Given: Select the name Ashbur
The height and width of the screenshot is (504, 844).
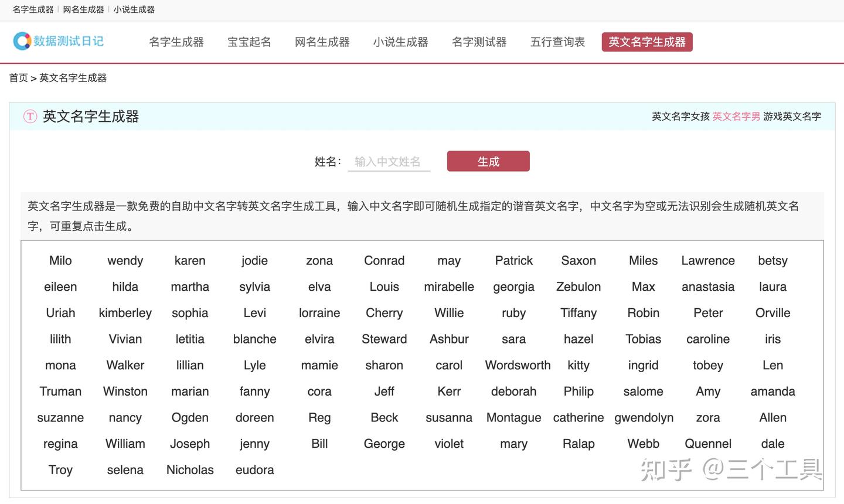Looking at the screenshot, I should 449,339.
